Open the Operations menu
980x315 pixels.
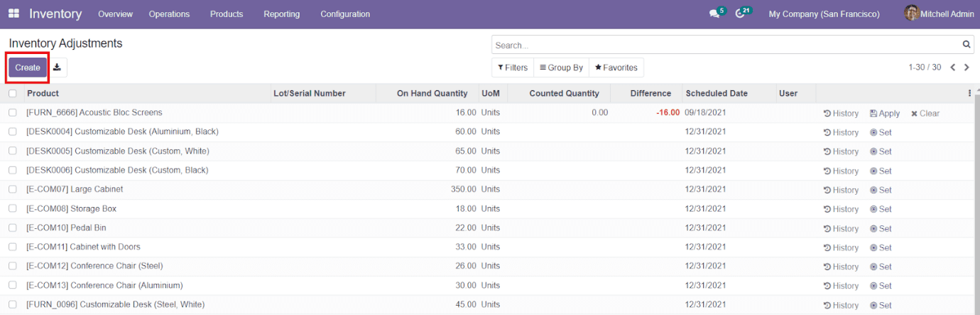click(169, 14)
